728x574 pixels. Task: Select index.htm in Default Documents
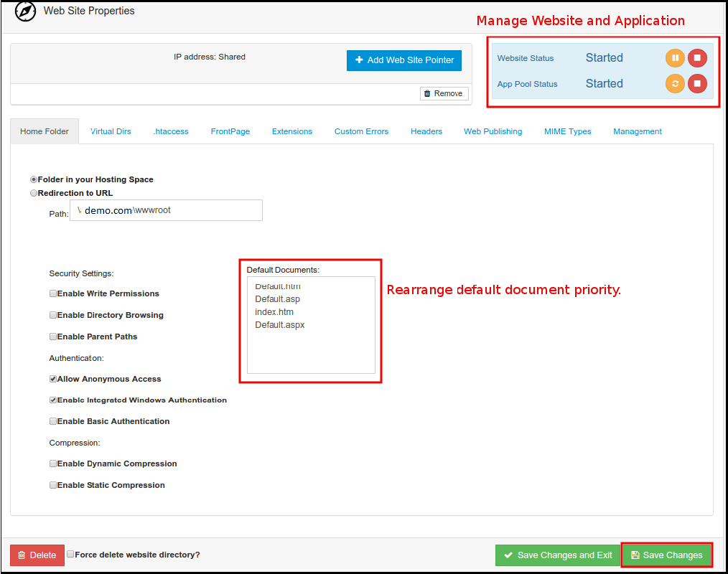(274, 312)
